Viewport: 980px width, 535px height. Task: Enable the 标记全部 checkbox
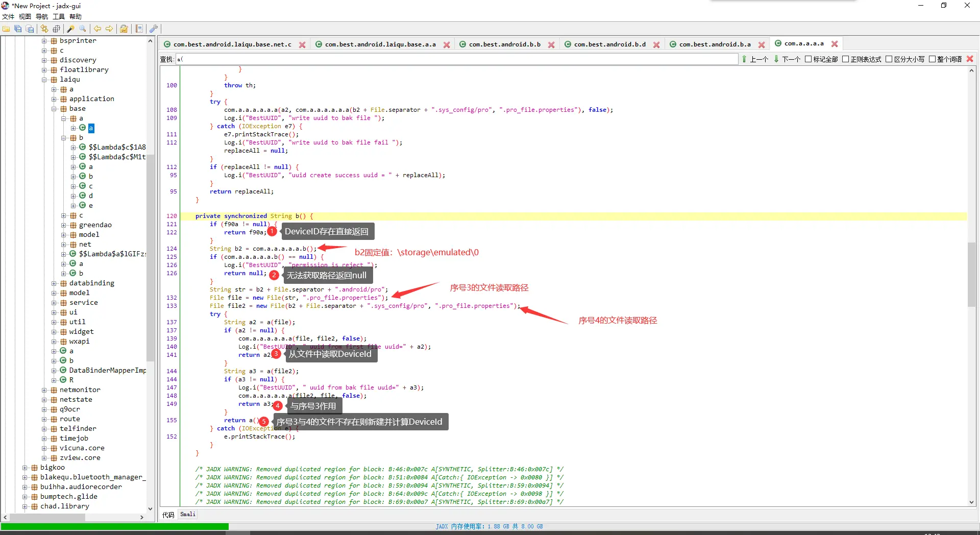808,59
